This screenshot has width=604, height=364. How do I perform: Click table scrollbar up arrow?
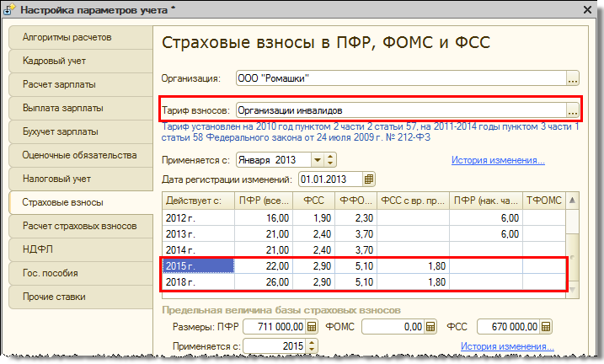[573, 201]
